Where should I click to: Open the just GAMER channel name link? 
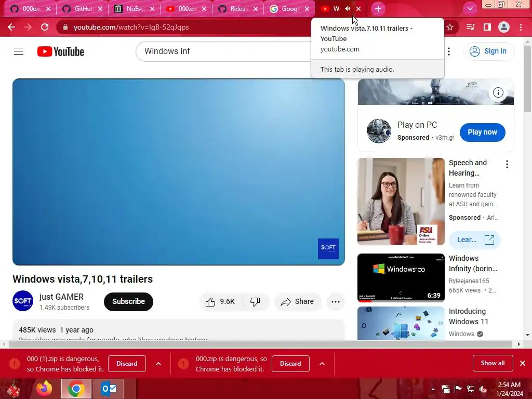click(61, 297)
